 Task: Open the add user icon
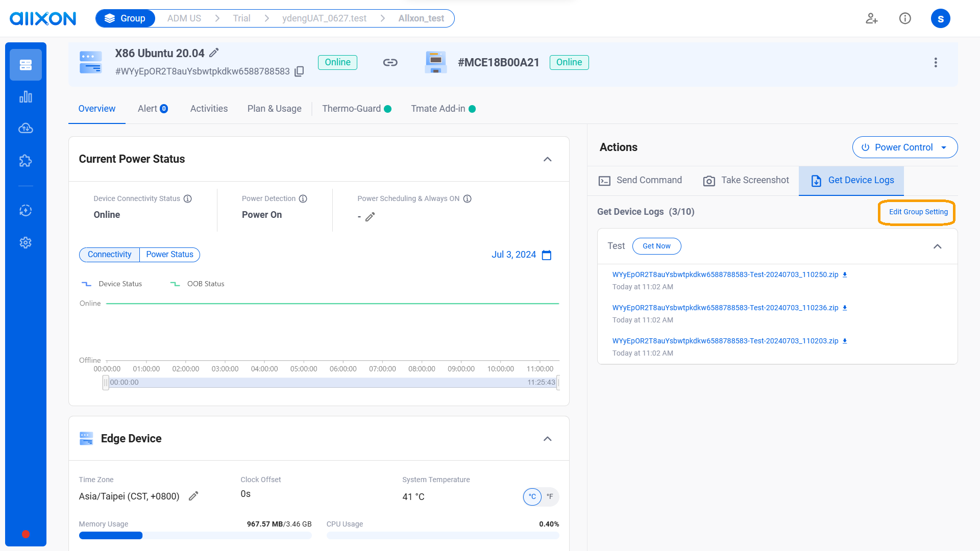coord(871,18)
